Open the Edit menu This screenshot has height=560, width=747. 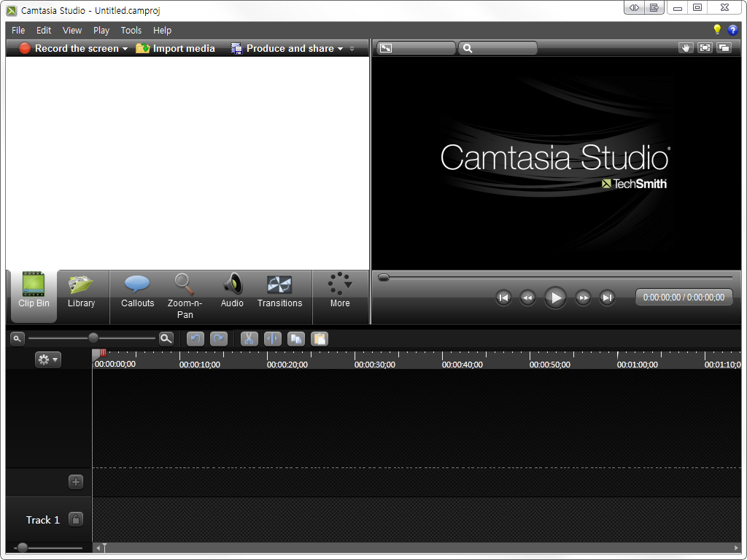tap(43, 31)
